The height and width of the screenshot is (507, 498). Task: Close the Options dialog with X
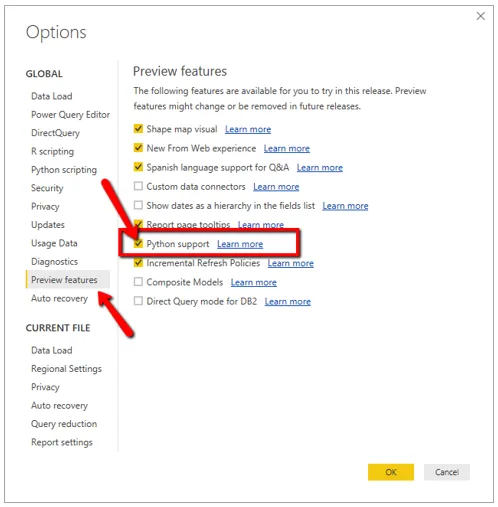coord(480,16)
